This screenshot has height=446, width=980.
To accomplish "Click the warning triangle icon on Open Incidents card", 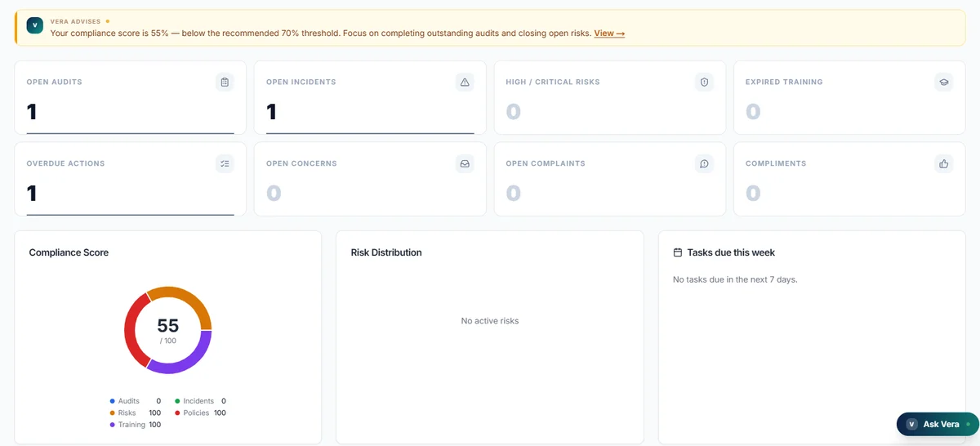I will (x=465, y=82).
